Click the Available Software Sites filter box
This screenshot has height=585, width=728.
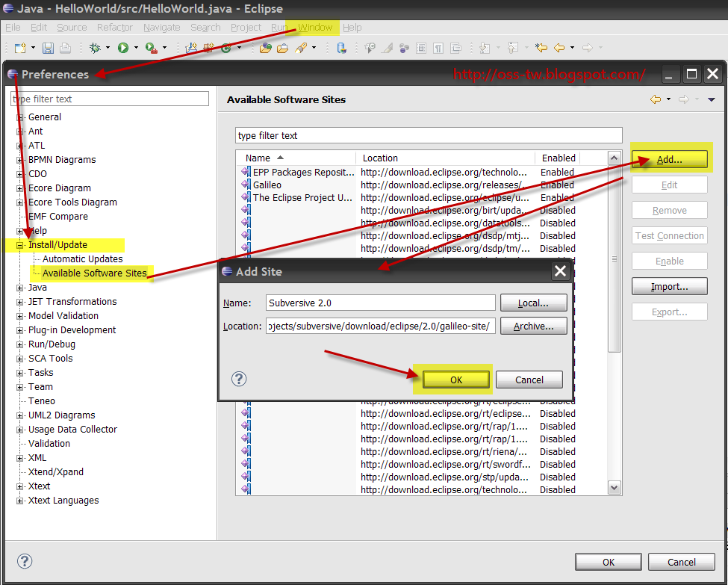pyautogui.click(x=429, y=135)
